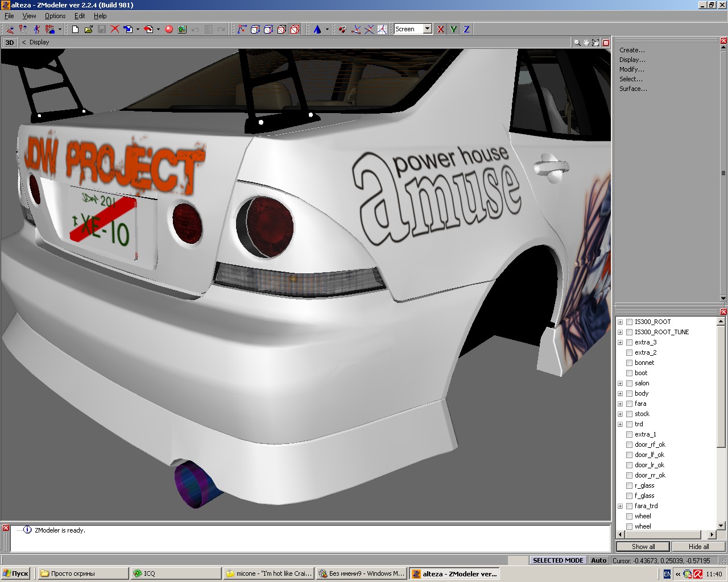Expand the body tree node

[x=620, y=393]
